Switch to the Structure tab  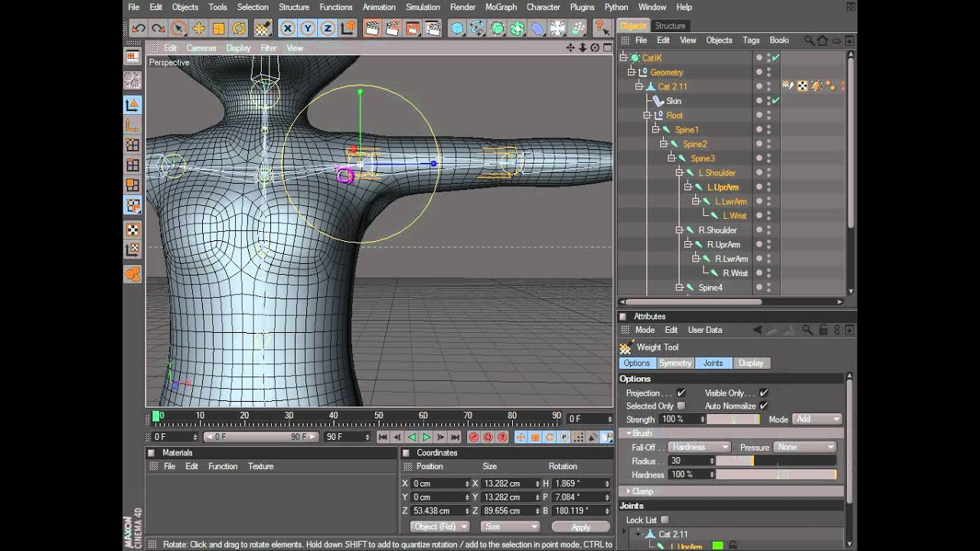[x=670, y=26]
